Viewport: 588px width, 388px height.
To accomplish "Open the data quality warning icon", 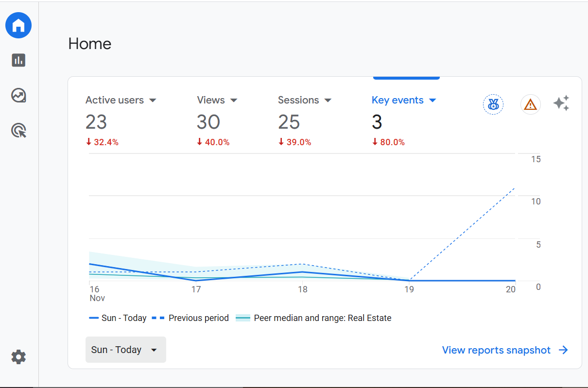I will point(530,104).
